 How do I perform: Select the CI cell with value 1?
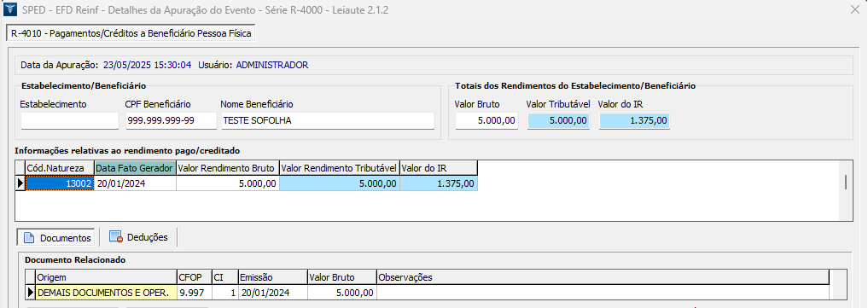pos(224,293)
